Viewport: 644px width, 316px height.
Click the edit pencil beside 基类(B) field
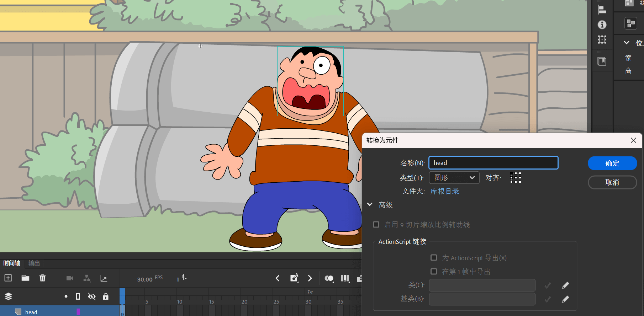[565, 299]
